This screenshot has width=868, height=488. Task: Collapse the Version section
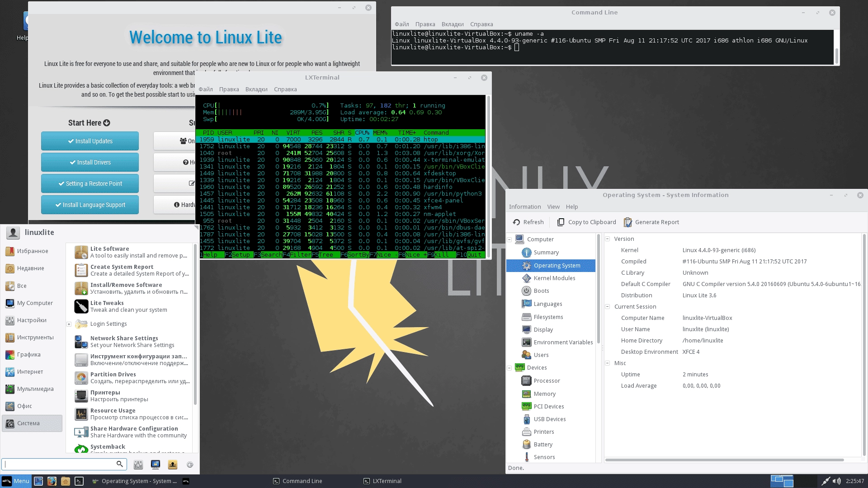point(608,239)
